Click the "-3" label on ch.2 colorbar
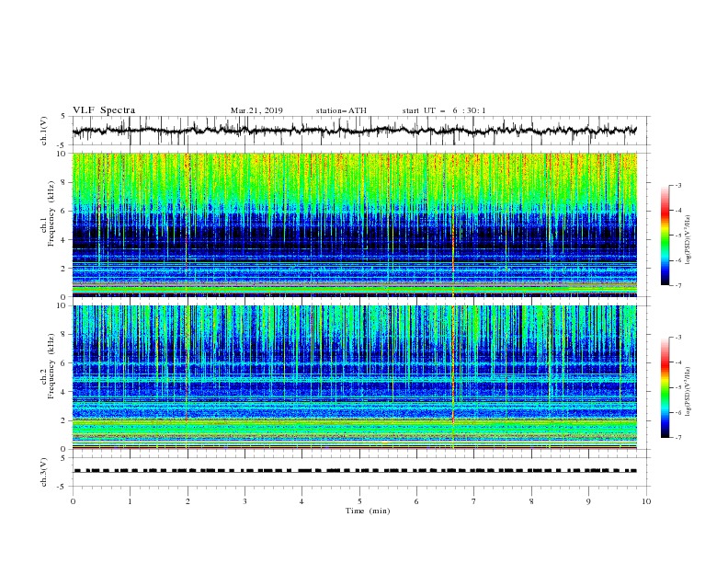The width and height of the screenshot is (728, 563). (677, 338)
